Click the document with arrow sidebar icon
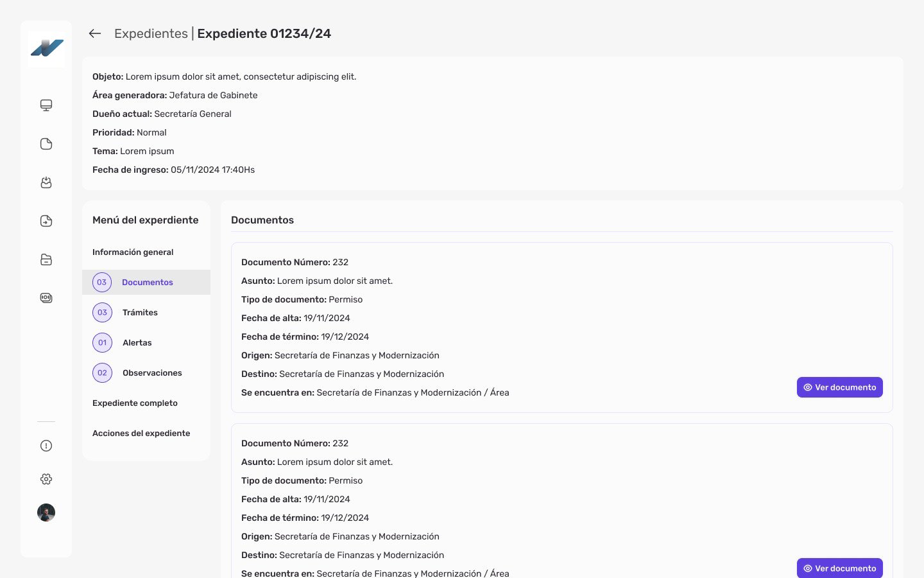The height and width of the screenshot is (578, 924). (x=46, y=221)
